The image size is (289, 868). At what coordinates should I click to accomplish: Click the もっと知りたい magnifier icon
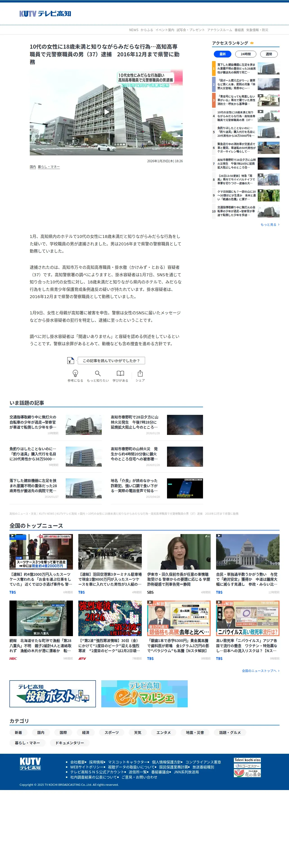coord(97,373)
